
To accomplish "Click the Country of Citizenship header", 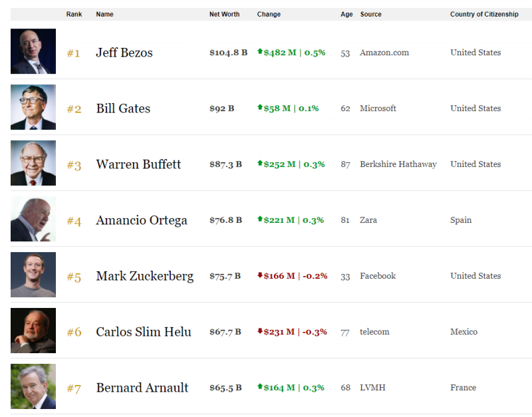I will [x=484, y=15].
